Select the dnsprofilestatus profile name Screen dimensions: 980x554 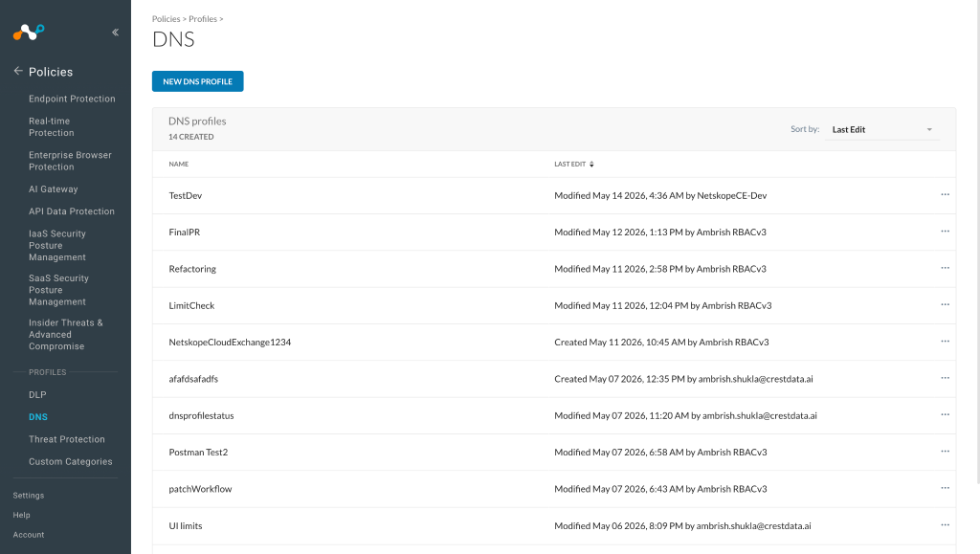[x=201, y=415]
